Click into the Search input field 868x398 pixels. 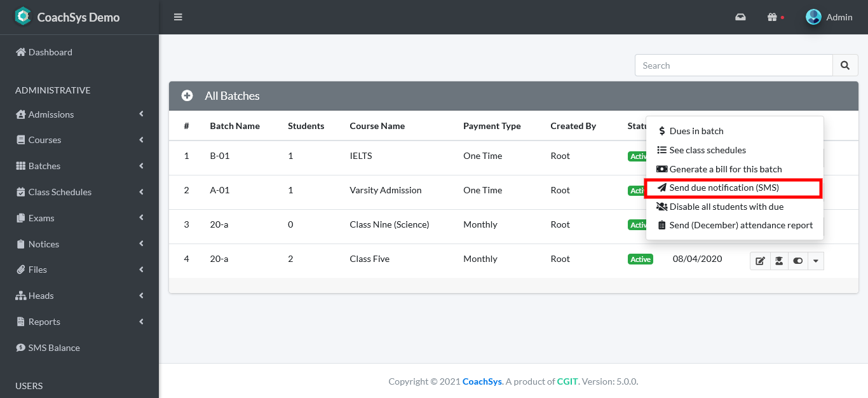(x=733, y=65)
